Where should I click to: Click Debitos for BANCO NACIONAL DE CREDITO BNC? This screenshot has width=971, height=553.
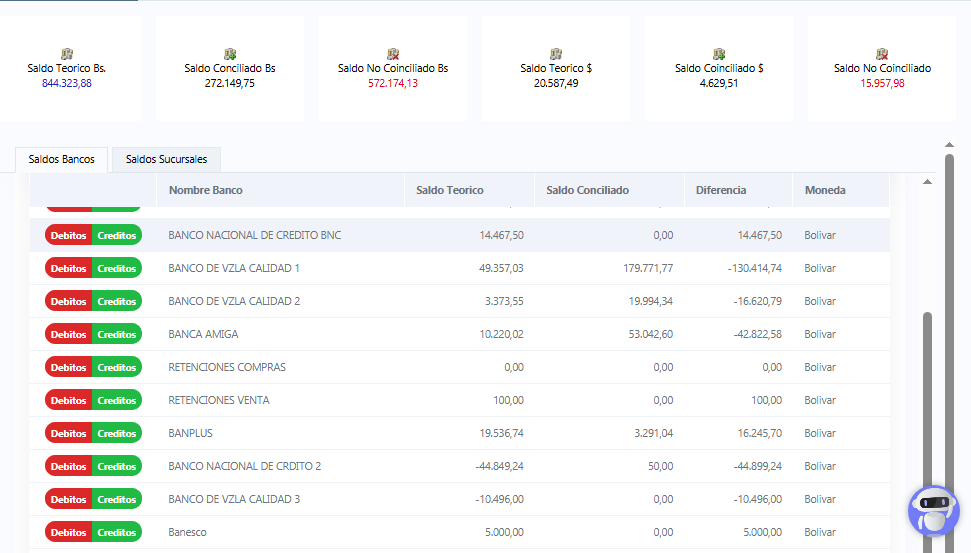pyautogui.click(x=68, y=235)
